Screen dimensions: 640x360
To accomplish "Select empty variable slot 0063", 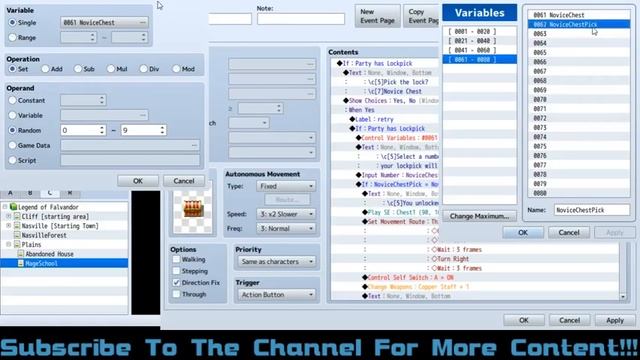I will pyautogui.click(x=579, y=34).
